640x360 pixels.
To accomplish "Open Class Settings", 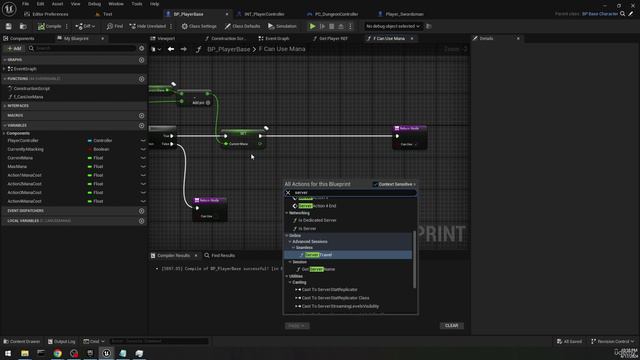I will pos(199,26).
